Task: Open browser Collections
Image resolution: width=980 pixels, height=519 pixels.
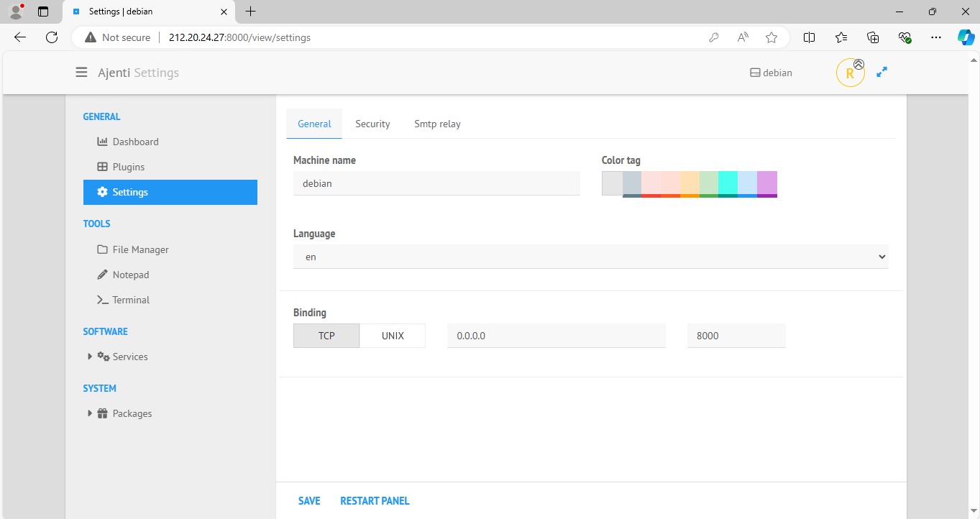Action: [x=873, y=37]
